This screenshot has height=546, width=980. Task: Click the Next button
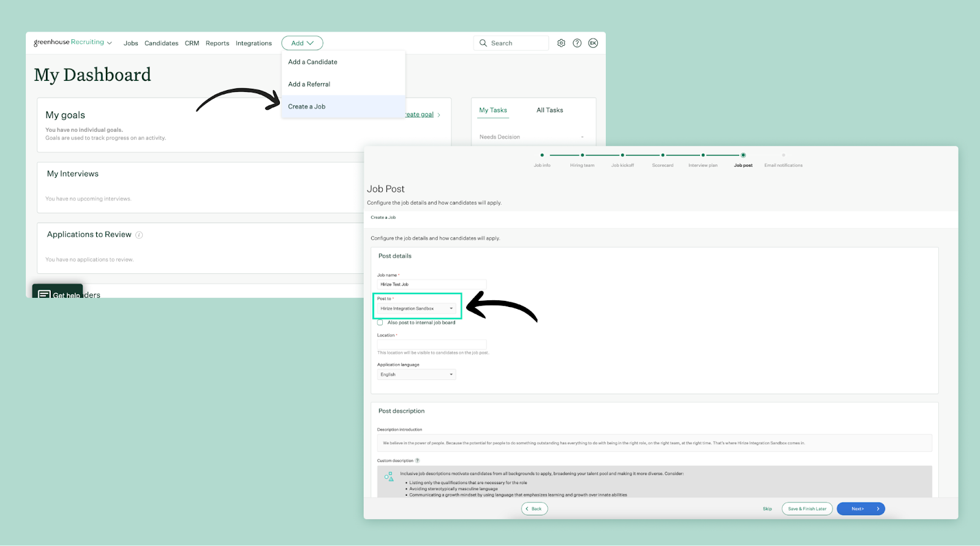coord(861,509)
